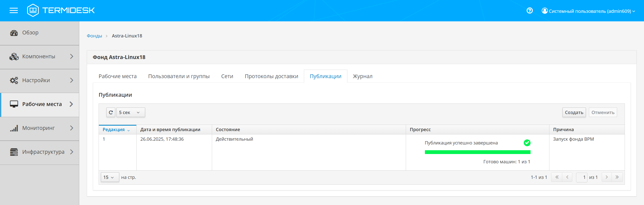The image size is (644, 205).
Task: Open the 15 rows per page dropdown
Action: click(x=110, y=177)
